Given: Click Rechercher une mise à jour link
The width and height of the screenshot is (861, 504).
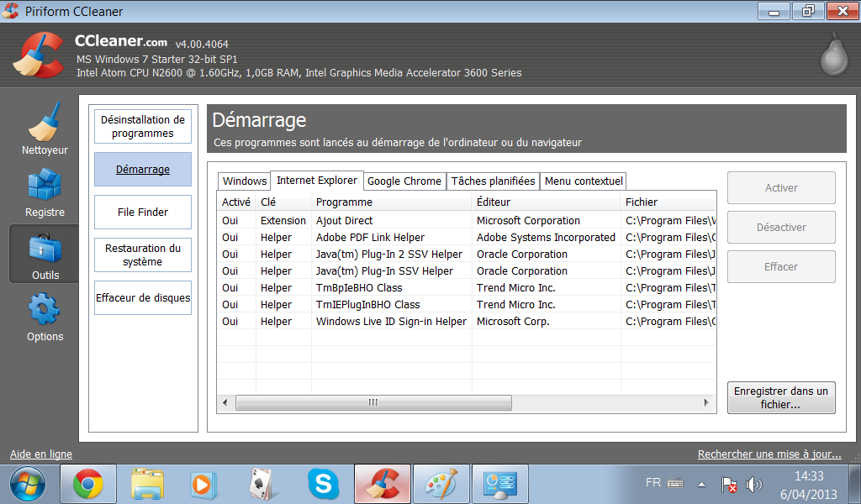Looking at the screenshot, I should 769,454.
